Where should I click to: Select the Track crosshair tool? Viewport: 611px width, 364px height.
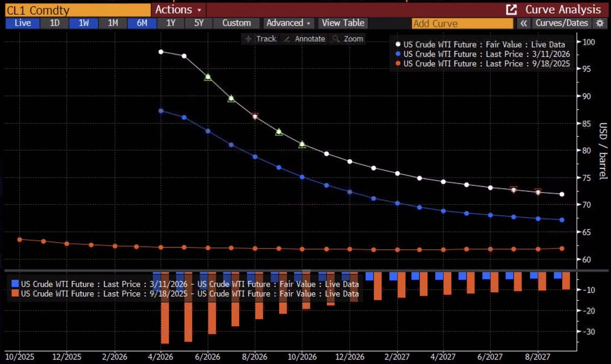[261, 39]
